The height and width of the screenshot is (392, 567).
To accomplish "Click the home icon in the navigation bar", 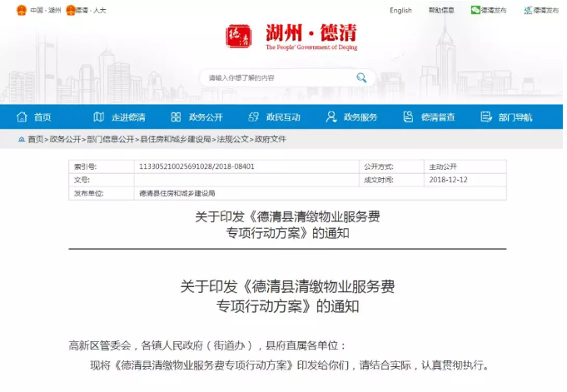I will click(22, 117).
